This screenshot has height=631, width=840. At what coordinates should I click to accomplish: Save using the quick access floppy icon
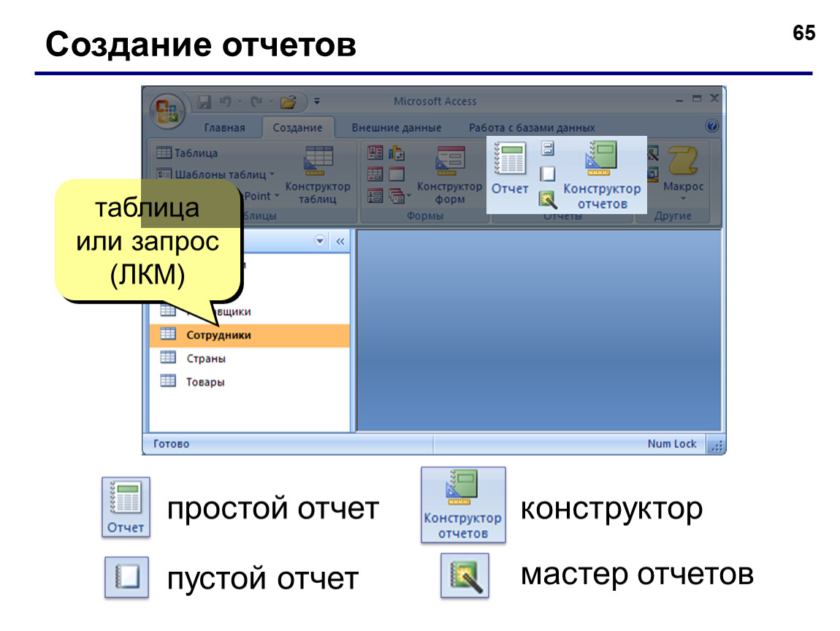pyautogui.click(x=205, y=102)
